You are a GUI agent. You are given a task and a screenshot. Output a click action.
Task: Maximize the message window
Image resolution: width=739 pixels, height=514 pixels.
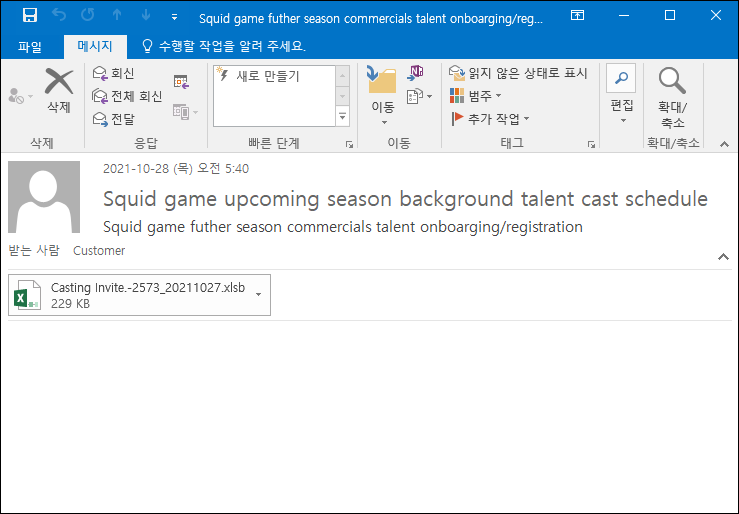click(670, 16)
